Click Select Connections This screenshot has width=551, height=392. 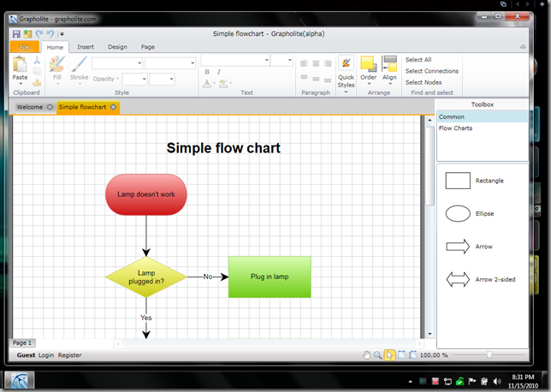tap(432, 71)
